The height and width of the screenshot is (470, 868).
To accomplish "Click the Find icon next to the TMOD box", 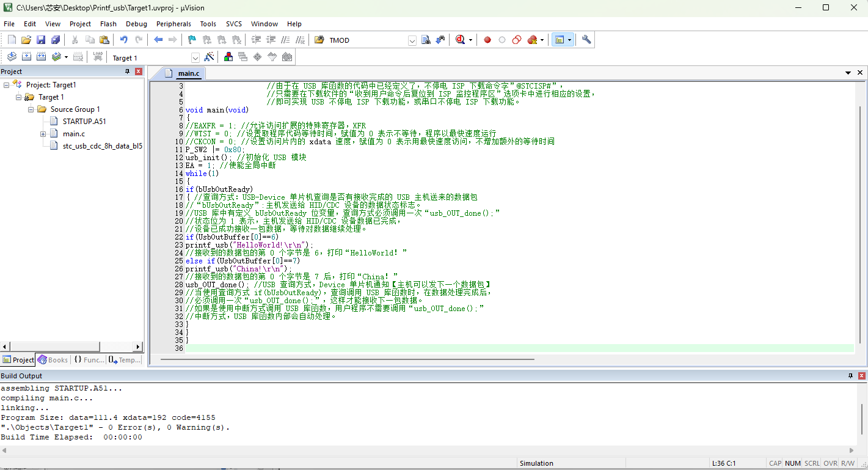I will (x=426, y=40).
